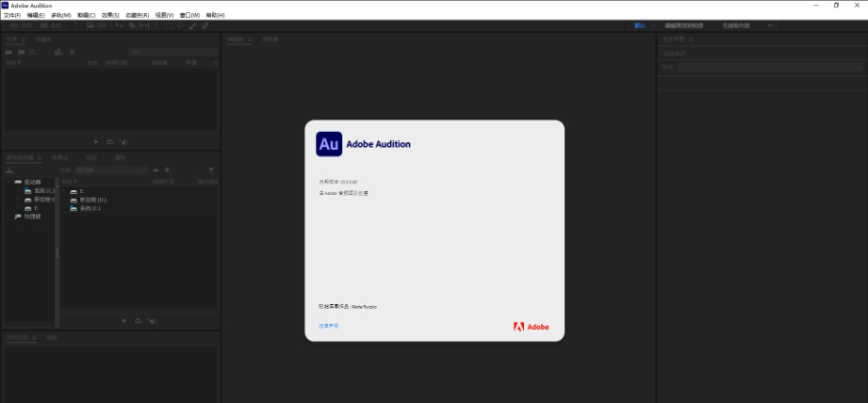Image resolution: width=868 pixels, height=403 pixels.
Task: Open the 内容 drive dropdown
Action: (x=110, y=170)
